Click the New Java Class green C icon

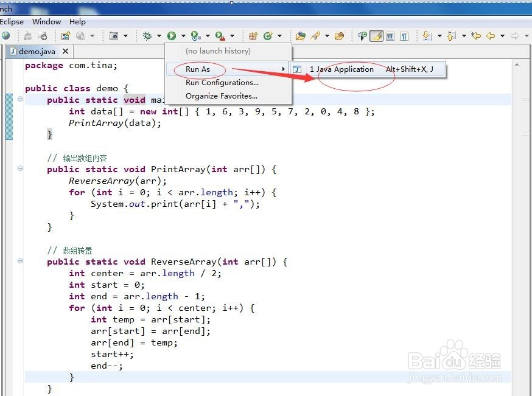268,36
